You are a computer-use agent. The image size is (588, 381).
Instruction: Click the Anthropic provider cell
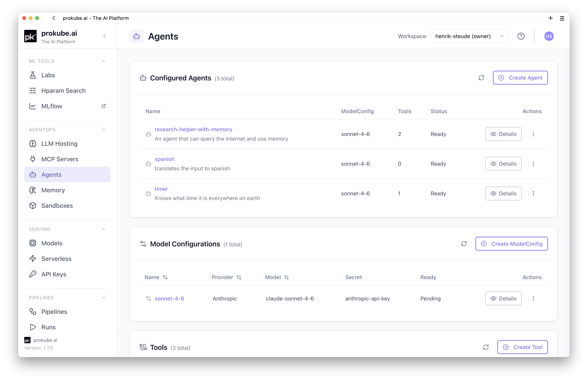225,298
